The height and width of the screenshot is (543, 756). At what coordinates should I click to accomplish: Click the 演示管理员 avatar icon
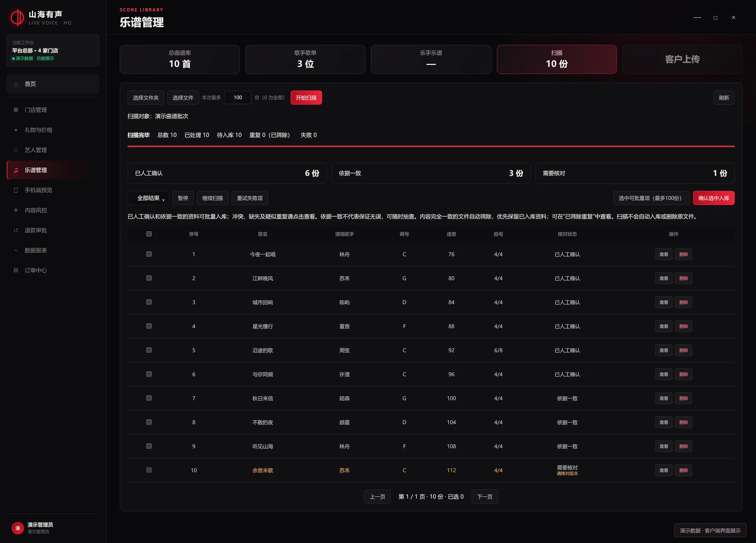point(18,528)
